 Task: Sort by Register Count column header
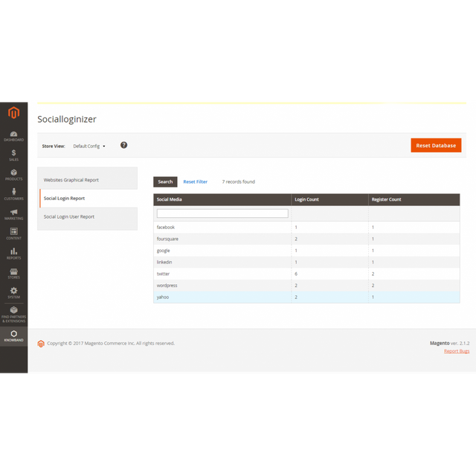414,199
